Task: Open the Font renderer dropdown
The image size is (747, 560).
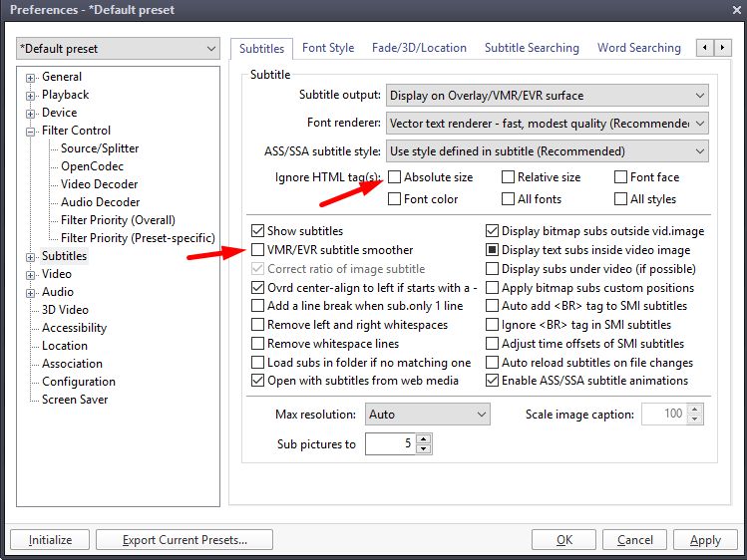Action: click(x=547, y=124)
